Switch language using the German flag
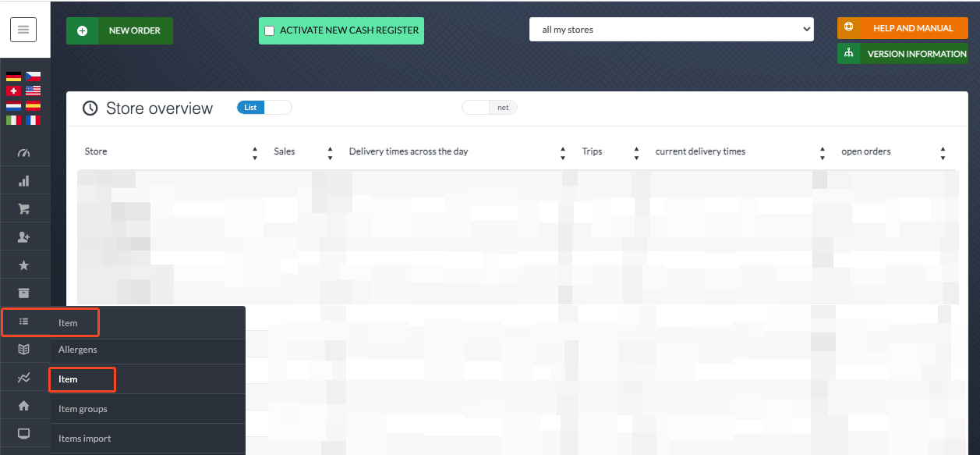Viewport: 980px width, 455px height. point(14,76)
